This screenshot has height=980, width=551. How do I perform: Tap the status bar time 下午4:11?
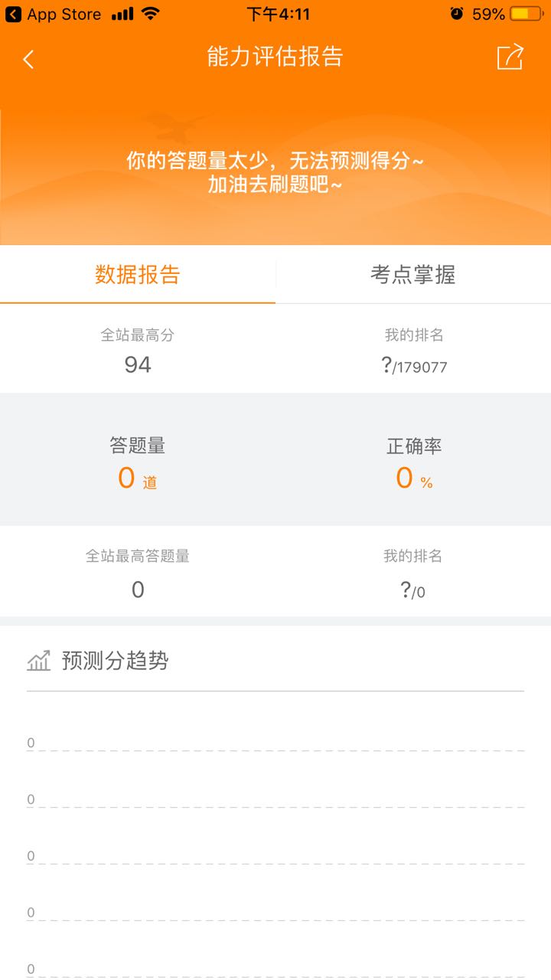point(278,14)
